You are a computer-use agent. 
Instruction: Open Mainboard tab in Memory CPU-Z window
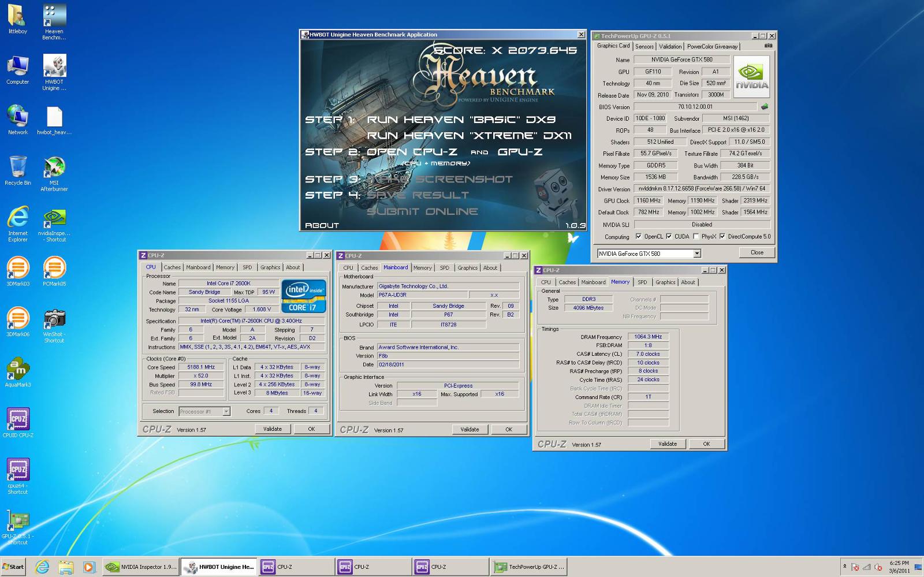pyautogui.click(x=593, y=282)
